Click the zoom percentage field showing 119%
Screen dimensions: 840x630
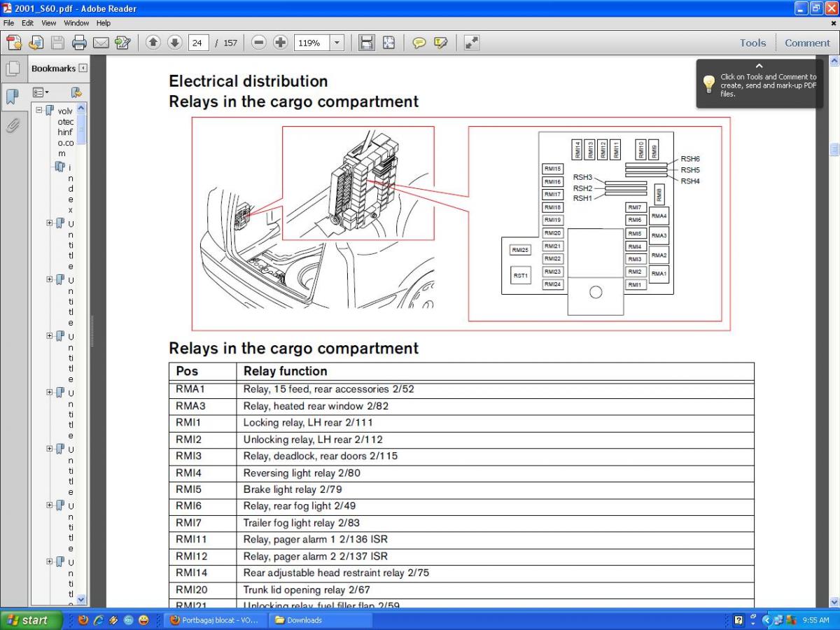coord(312,43)
